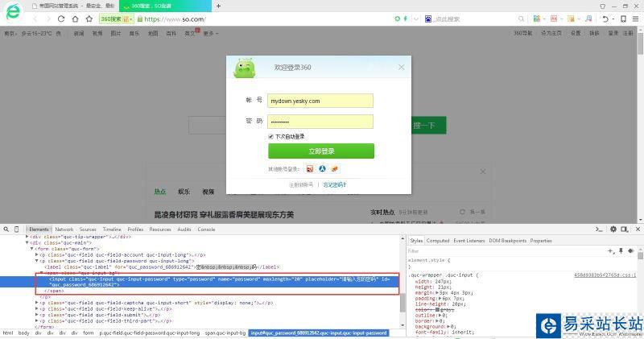Switch to the Profiles tab
Viewport: 644px width, 339px height.
[135, 229]
